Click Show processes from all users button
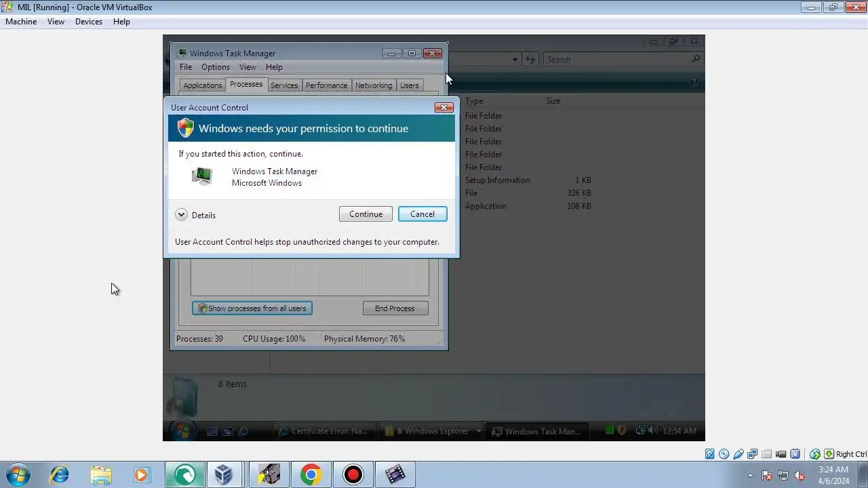This screenshot has width=868, height=488. click(x=252, y=308)
